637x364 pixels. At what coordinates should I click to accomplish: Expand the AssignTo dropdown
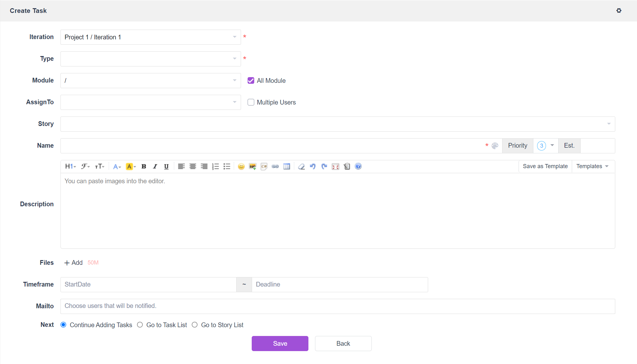(x=150, y=102)
